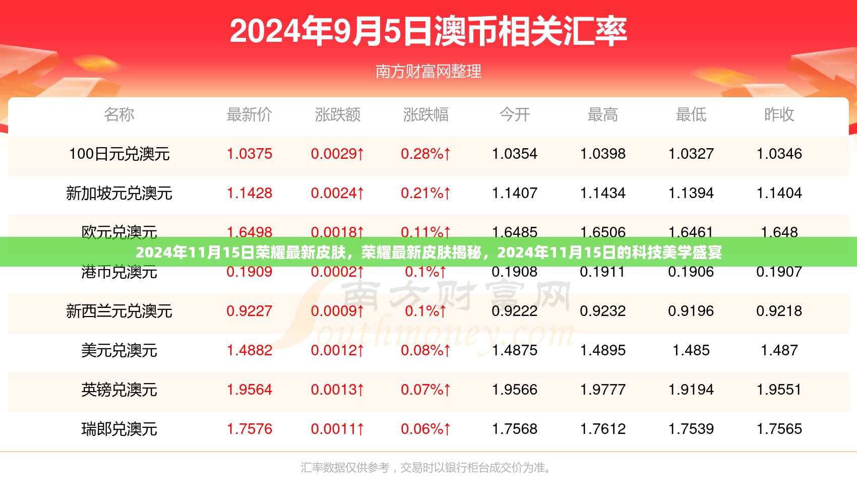Click the 昨收 column header

[779, 114]
